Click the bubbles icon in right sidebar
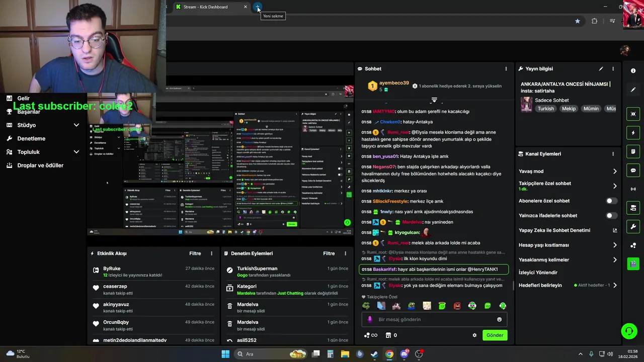 (x=633, y=245)
